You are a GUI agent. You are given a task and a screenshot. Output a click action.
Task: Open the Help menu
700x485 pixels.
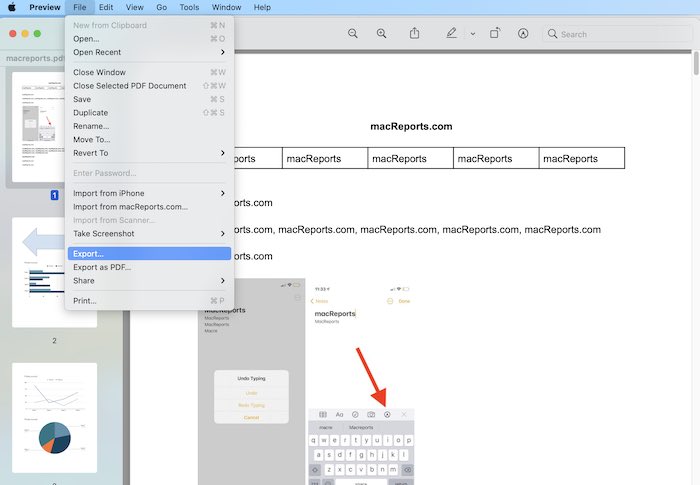coord(262,7)
